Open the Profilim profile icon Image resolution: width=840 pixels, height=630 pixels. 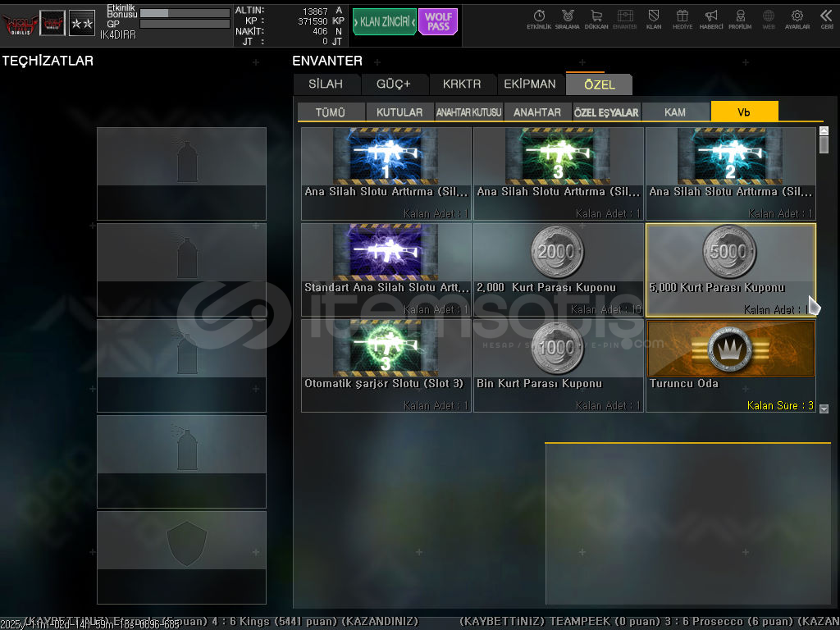pos(740,20)
